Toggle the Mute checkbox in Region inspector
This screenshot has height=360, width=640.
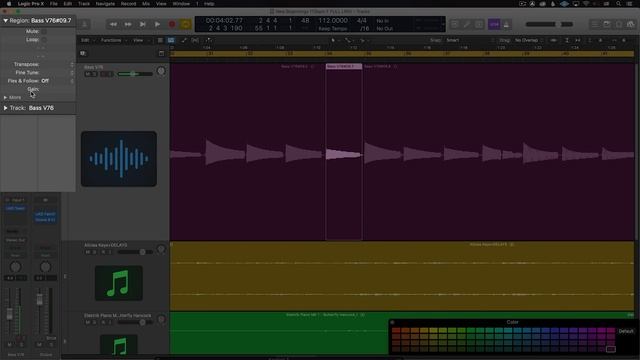click(x=44, y=31)
